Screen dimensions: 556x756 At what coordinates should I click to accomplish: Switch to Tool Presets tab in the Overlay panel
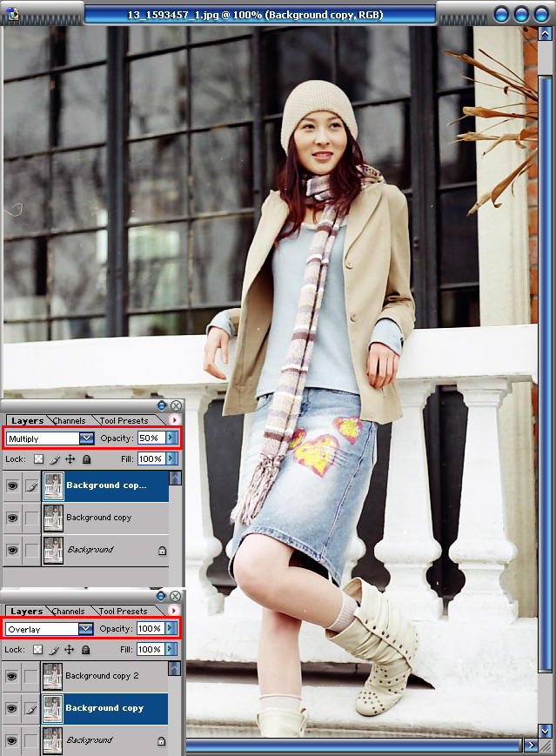point(123,612)
